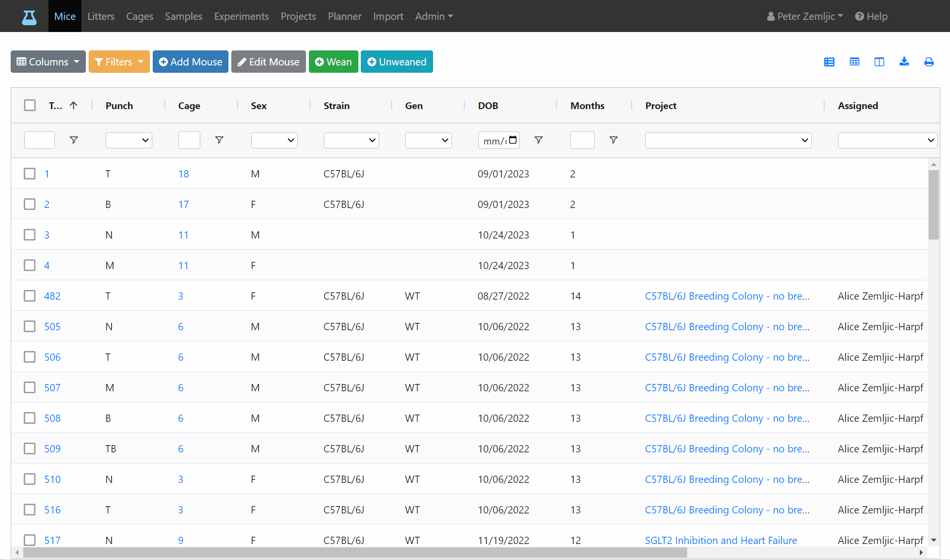950x560 pixels.
Task: Click the flask logo icon
Action: tap(29, 17)
